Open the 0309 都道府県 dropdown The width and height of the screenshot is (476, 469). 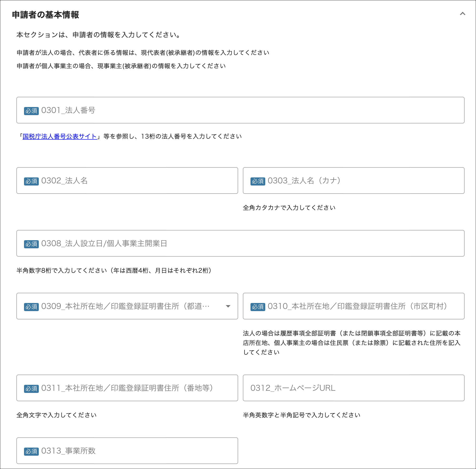pyautogui.click(x=127, y=306)
